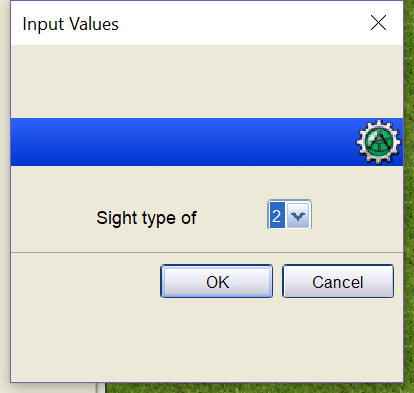This screenshot has width=414, height=393.
Task: Click the separator line above the buttons
Action: point(207,252)
